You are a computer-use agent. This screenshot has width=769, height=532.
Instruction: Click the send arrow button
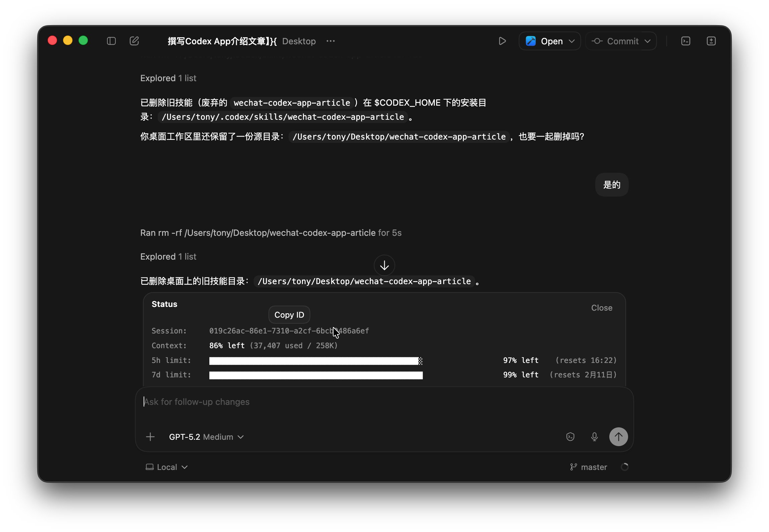(618, 437)
